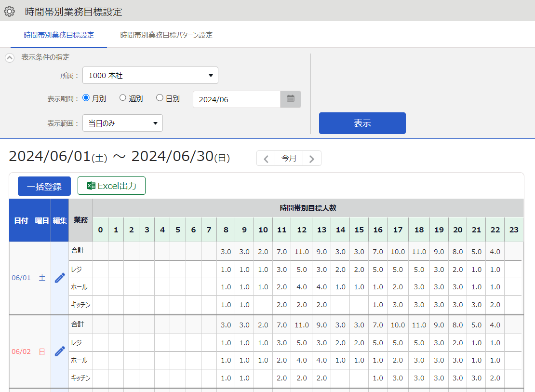This screenshot has width=535, height=392.
Task: Click hour column header 18
Action: (x=419, y=230)
